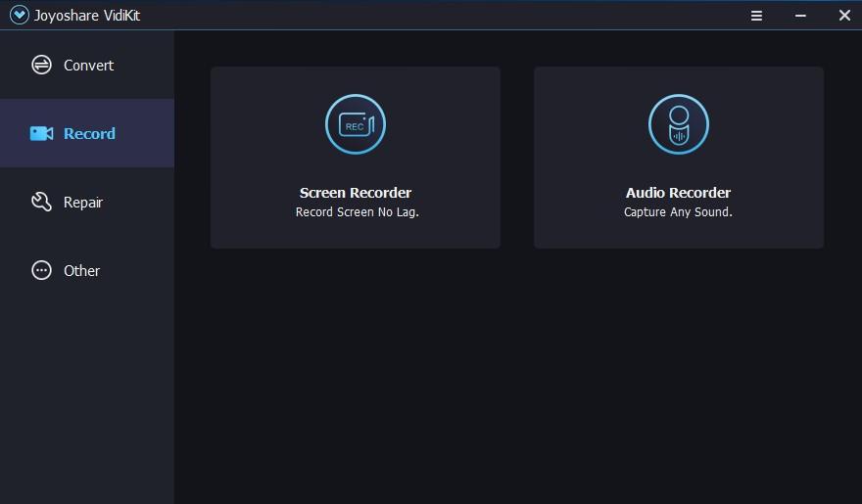Click the Joyoshare VidiKit title text
Screen dimensions: 862x504
coord(87,16)
